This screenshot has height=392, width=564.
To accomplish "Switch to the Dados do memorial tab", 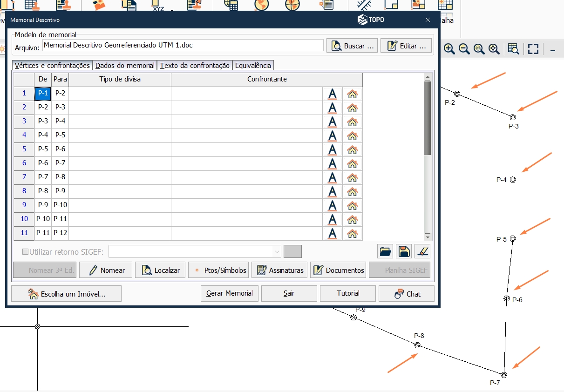I will pos(124,65).
